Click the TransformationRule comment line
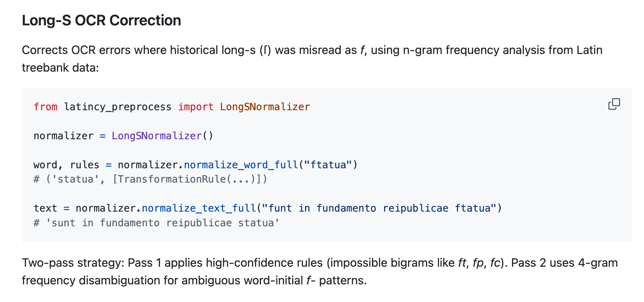Screen dimensions: 644x302 [x=151, y=179]
